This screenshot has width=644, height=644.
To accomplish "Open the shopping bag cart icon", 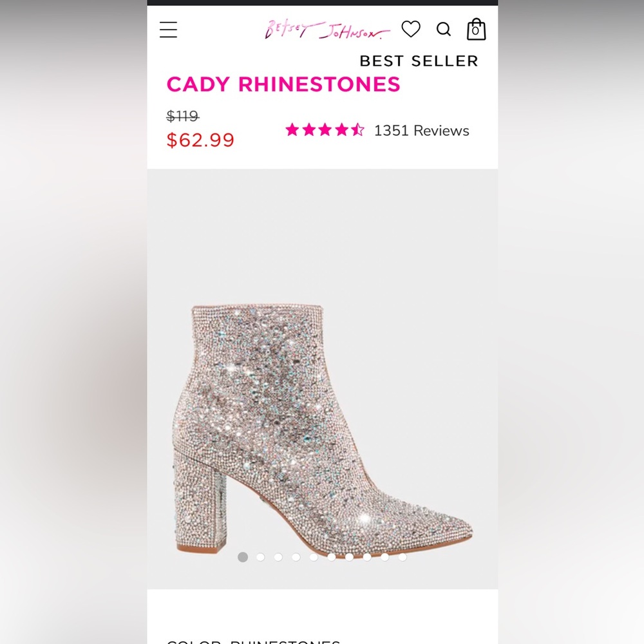I will pyautogui.click(x=476, y=30).
